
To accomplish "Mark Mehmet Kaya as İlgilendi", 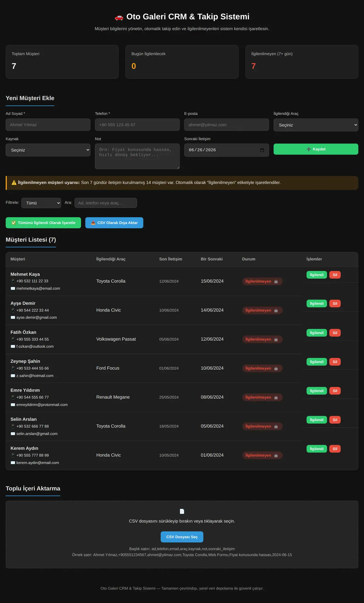I will [317, 275].
